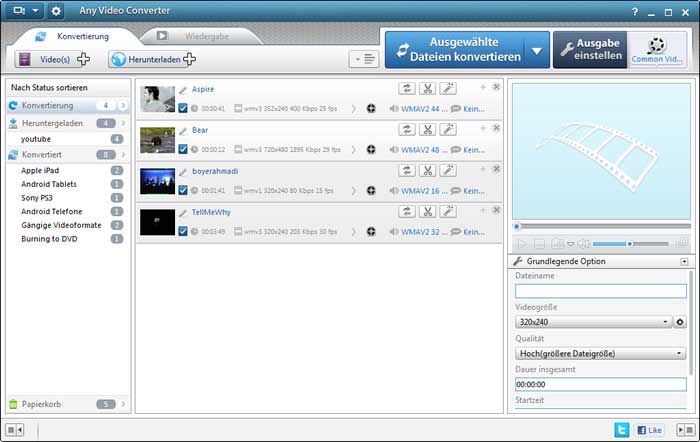
Task: Open the Bear subtitle Kein... link
Action: pyautogui.click(x=474, y=150)
